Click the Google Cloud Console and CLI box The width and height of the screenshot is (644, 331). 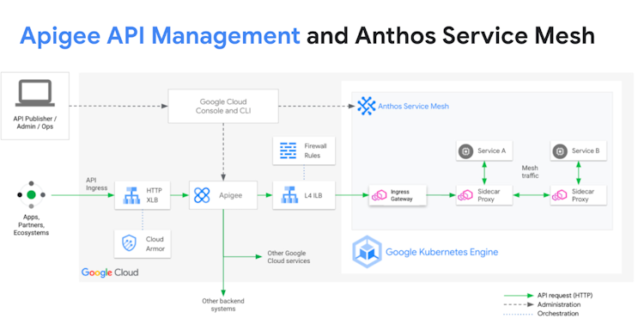pos(223,106)
